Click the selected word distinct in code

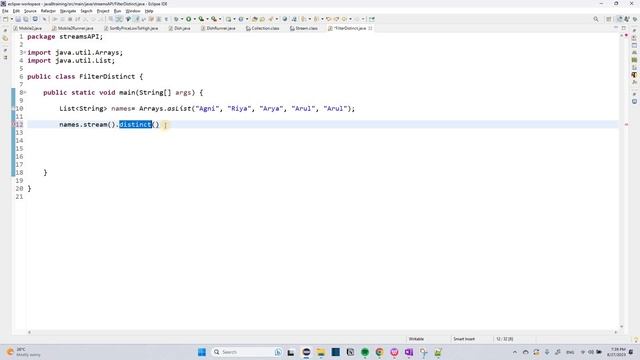135,124
